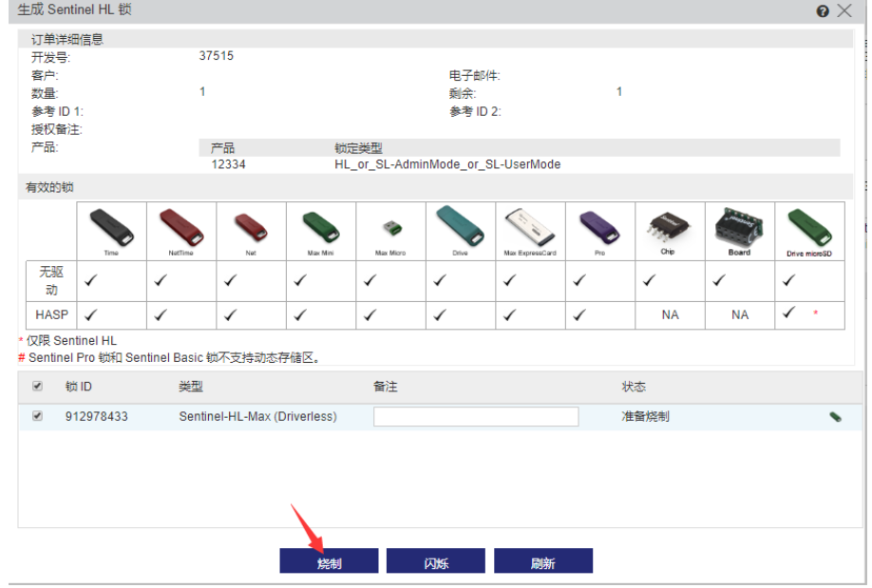Choose the green Max Mini key icon
The height and width of the screenshot is (588, 872).
tap(321, 228)
